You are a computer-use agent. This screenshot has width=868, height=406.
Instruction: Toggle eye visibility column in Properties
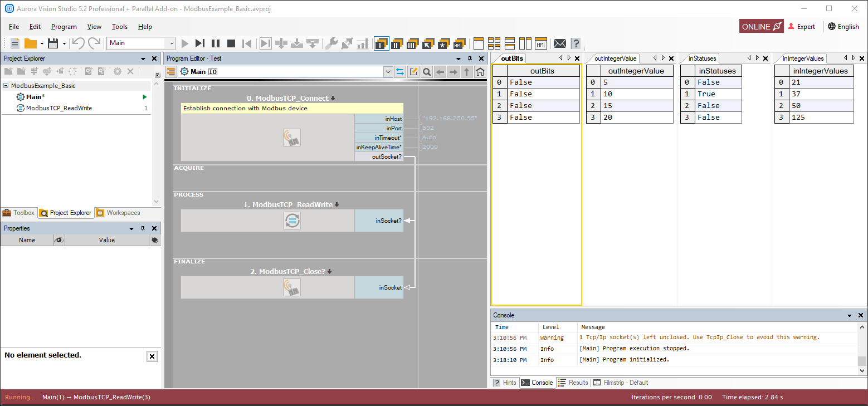(x=59, y=240)
